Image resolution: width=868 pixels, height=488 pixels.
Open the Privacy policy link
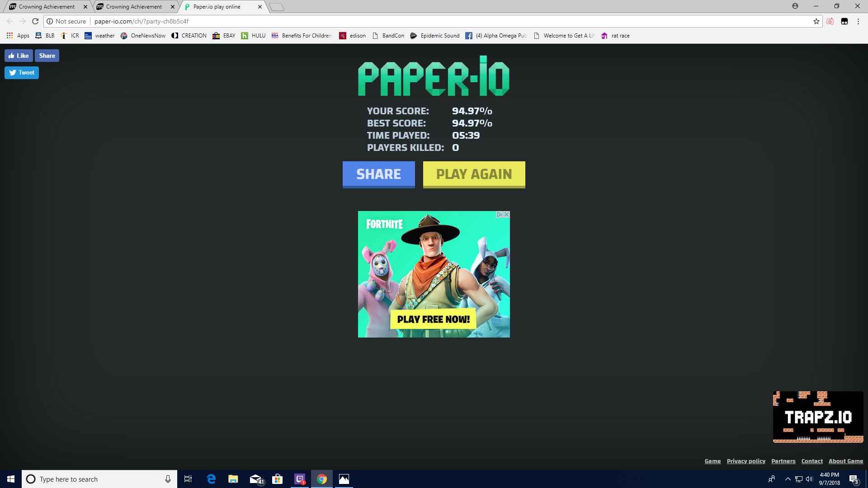click(x=746, y=461)
